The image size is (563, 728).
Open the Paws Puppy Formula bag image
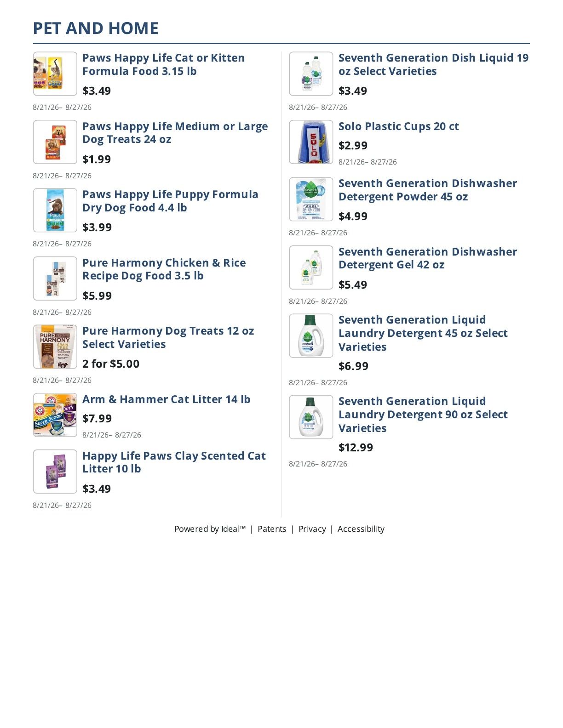coord(55,210)
